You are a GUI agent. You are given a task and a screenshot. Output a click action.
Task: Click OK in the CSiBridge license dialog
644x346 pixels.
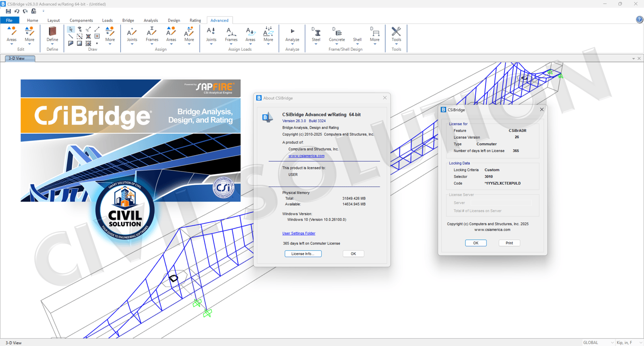476,243
